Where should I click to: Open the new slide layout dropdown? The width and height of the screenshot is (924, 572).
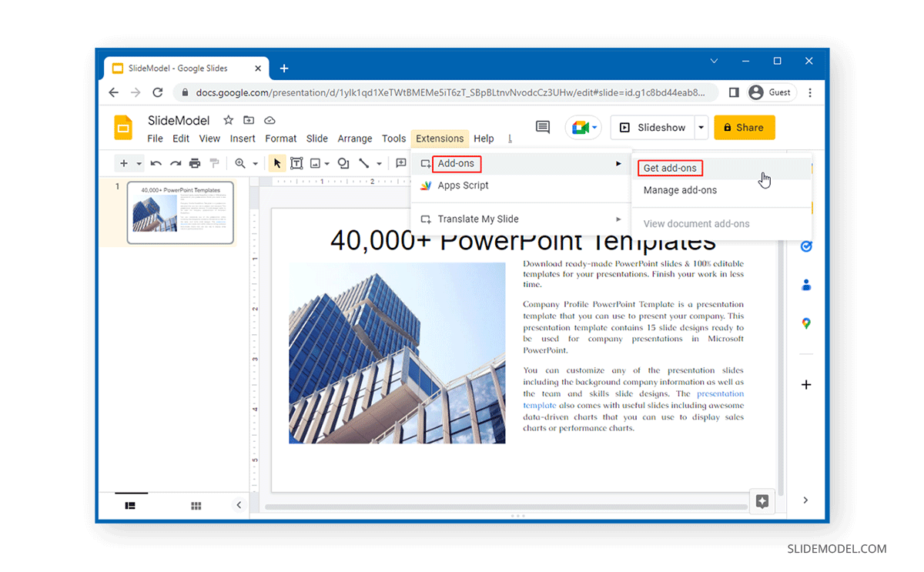click(139, 164)
